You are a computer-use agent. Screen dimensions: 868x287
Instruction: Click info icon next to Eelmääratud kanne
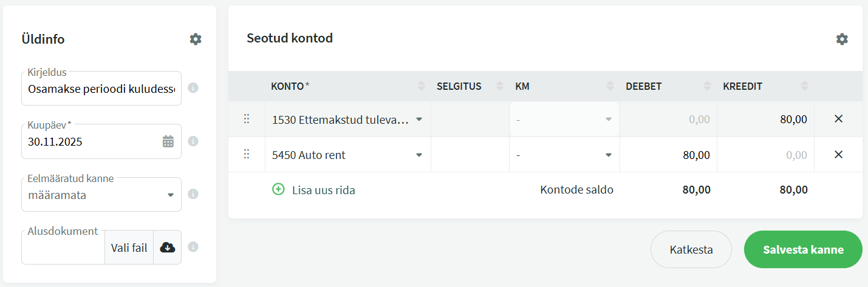click(193, 194)
